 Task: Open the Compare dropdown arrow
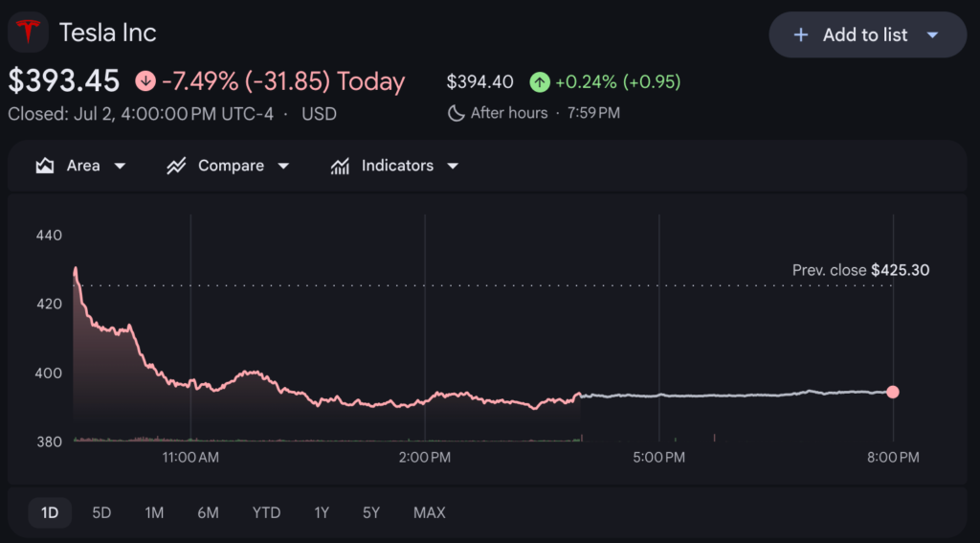click(283, 166)
